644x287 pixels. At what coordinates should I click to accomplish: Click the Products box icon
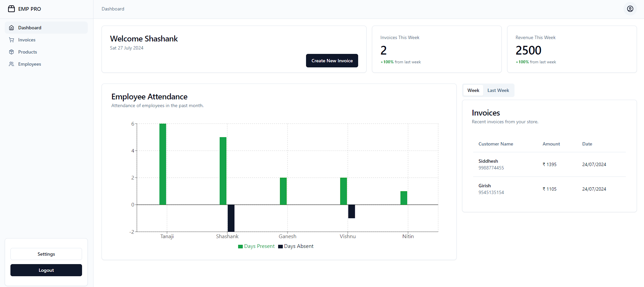pos(11,52)
